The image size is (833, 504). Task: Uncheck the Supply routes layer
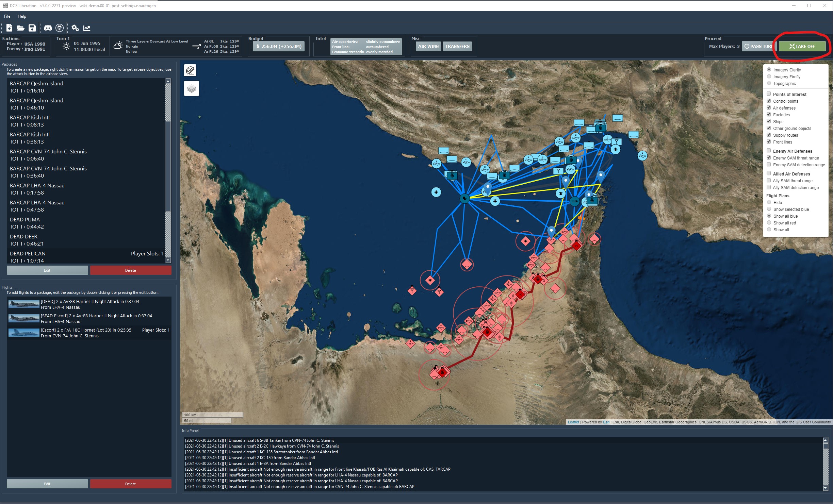769,135
